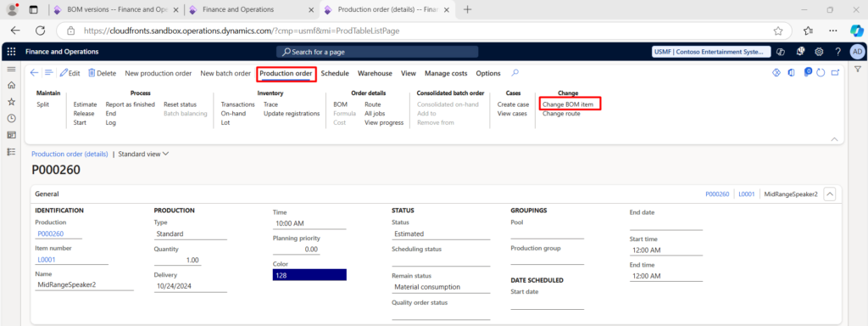Screen dimensions: 868x326
Task: Click Change BOM item
Action: pyautogui.click(x=568, y=104)
